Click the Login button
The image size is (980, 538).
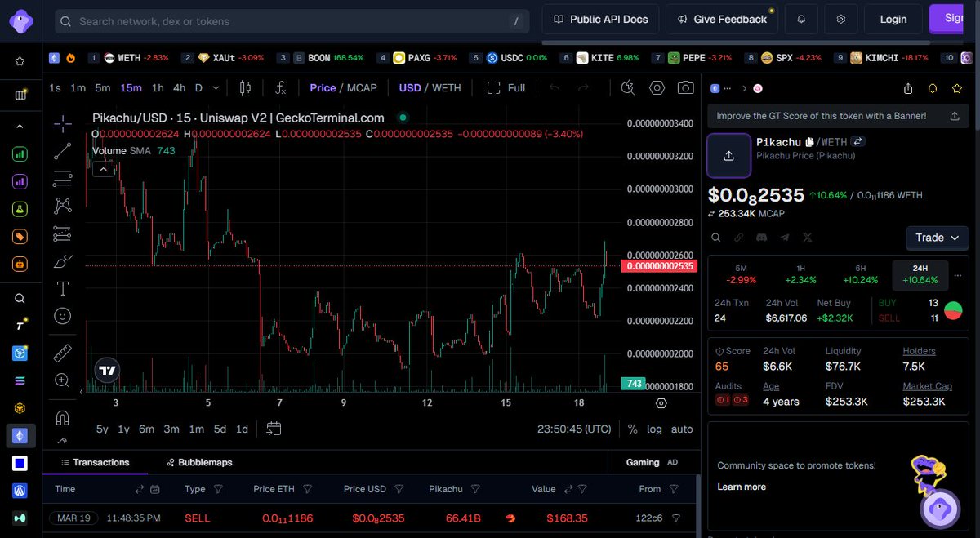tap(893, 19)
